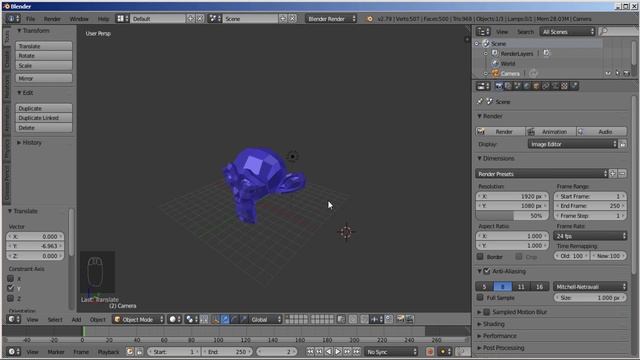This screenshot has width=640, height=360.
Task: Open the Render properties tab icon
Action: 498,86
